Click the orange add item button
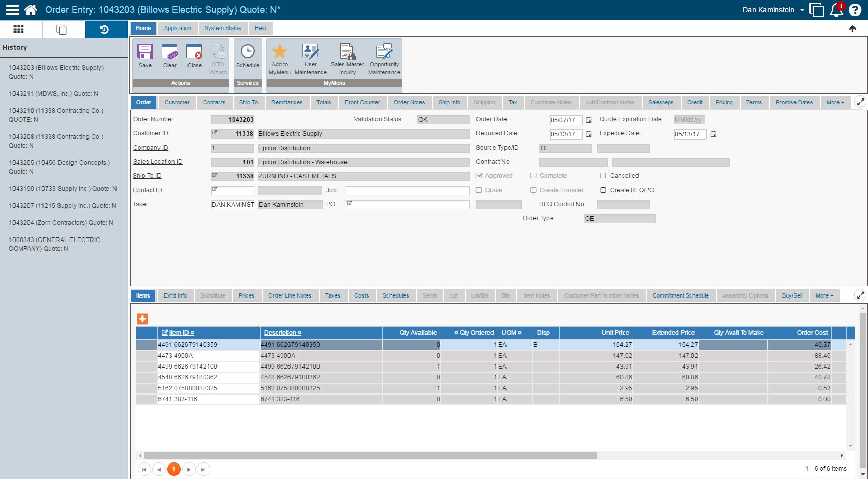The height and width of the screenshot is (479, 868). [142, 319]
